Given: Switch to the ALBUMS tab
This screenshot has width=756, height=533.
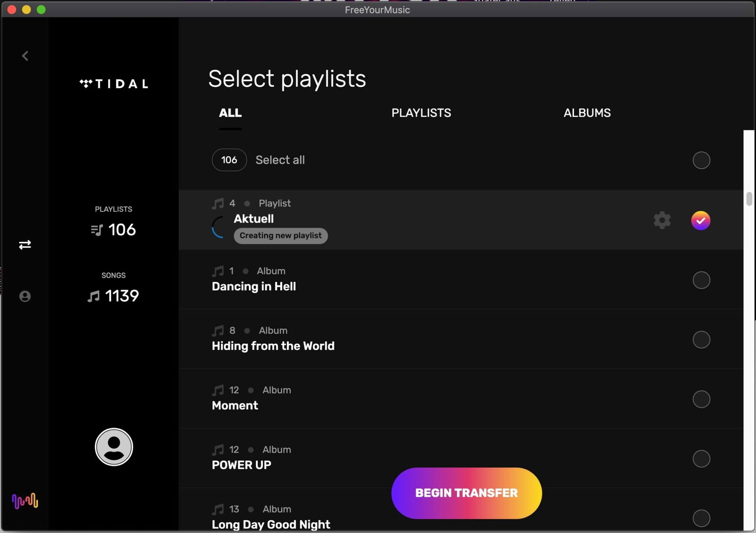Looking at the screenshot, I should click(x=587, y=113).
